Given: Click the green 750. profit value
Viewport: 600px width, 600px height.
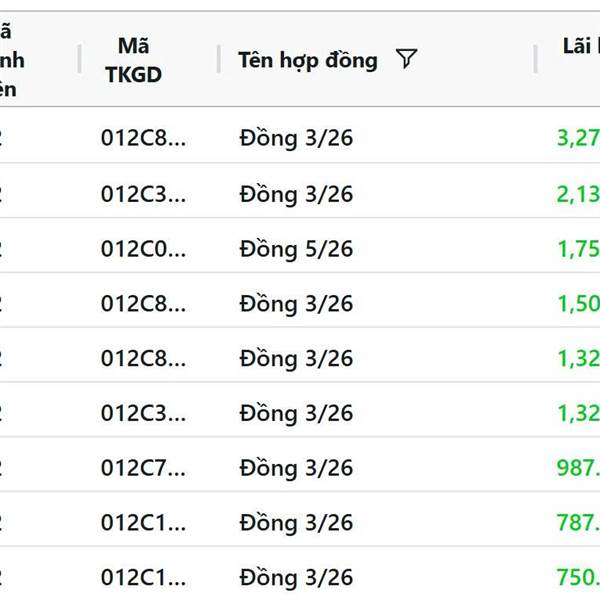Looking at the screenshot, I should (x=577, y=577).
